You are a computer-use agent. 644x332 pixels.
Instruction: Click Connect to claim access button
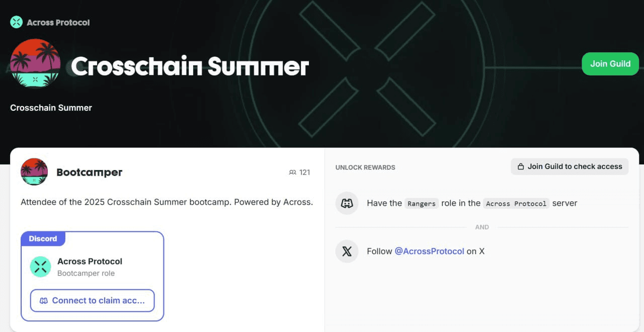[92, 300]
